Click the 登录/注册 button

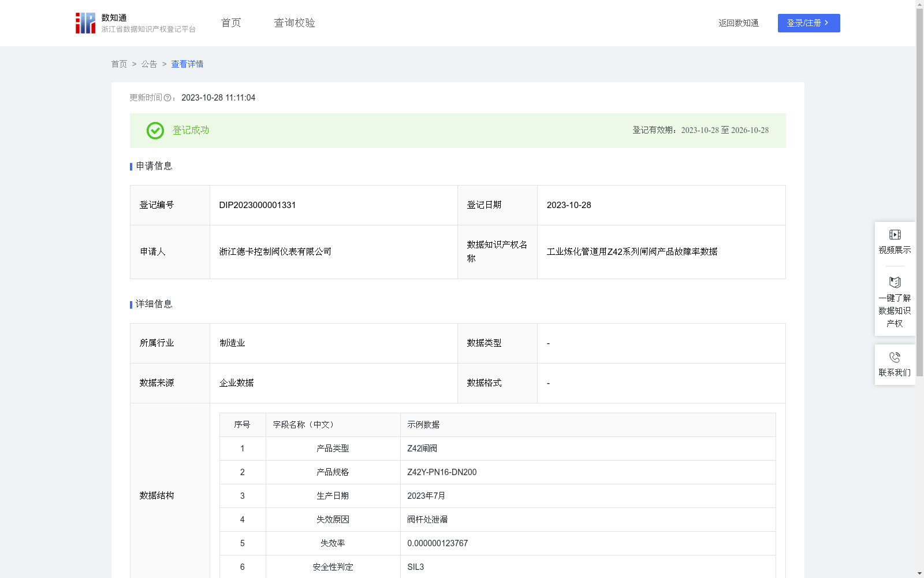pos(808,23)
